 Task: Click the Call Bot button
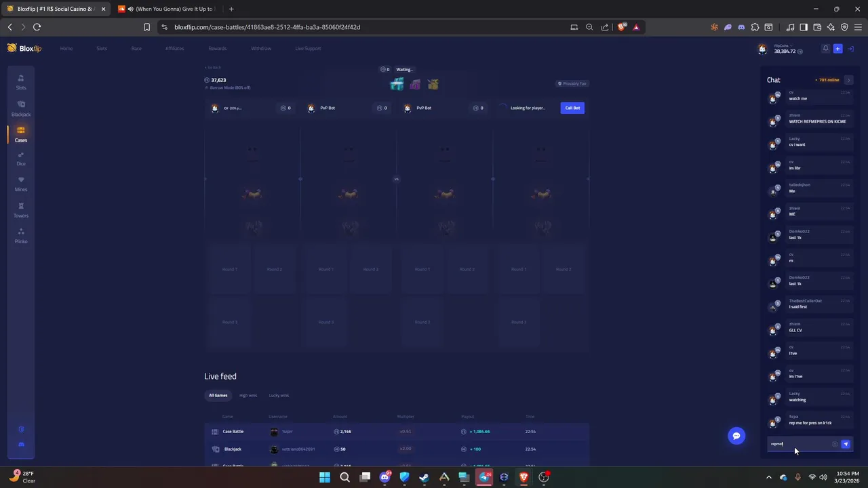[x=572, y=108]
